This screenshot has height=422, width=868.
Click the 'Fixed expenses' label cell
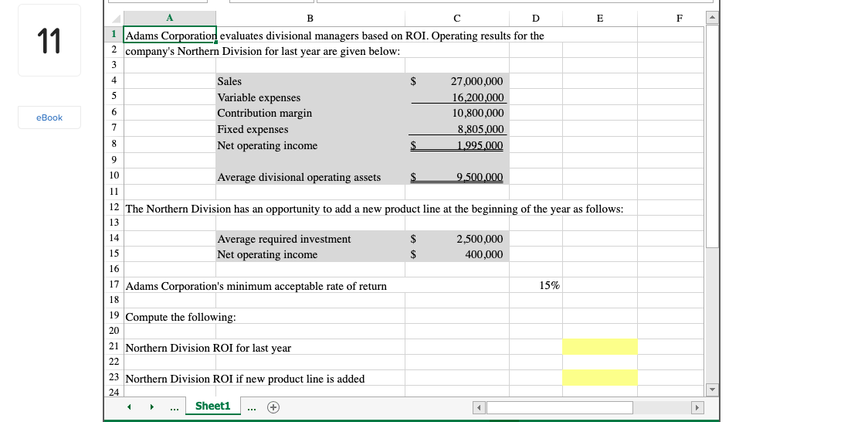pos(310,129)
